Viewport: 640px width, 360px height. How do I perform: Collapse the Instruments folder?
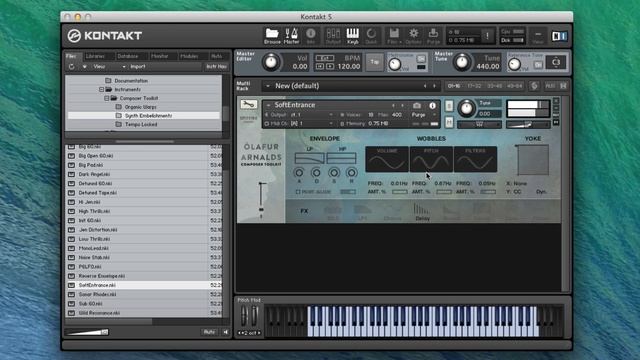click(x=101, y=89)
